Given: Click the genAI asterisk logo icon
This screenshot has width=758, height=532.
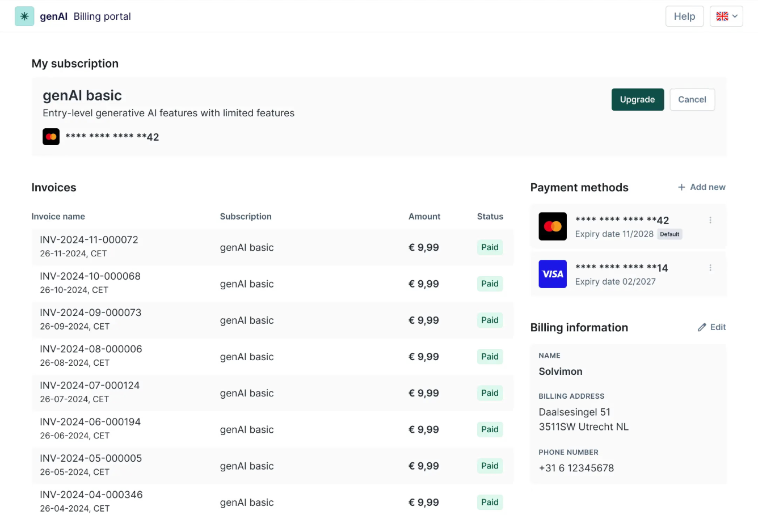Looking at the screenshot, I should (24, 16).
